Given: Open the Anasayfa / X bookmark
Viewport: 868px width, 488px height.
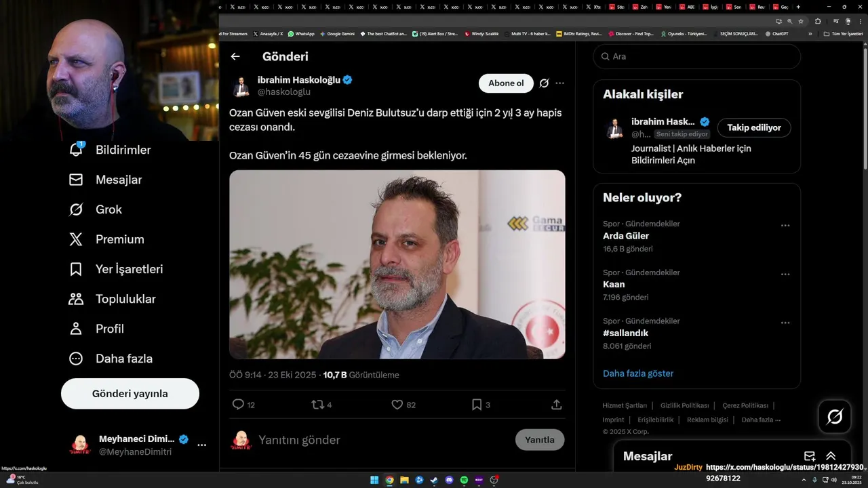Looking at the screenshot, I should tap(268, 33).
